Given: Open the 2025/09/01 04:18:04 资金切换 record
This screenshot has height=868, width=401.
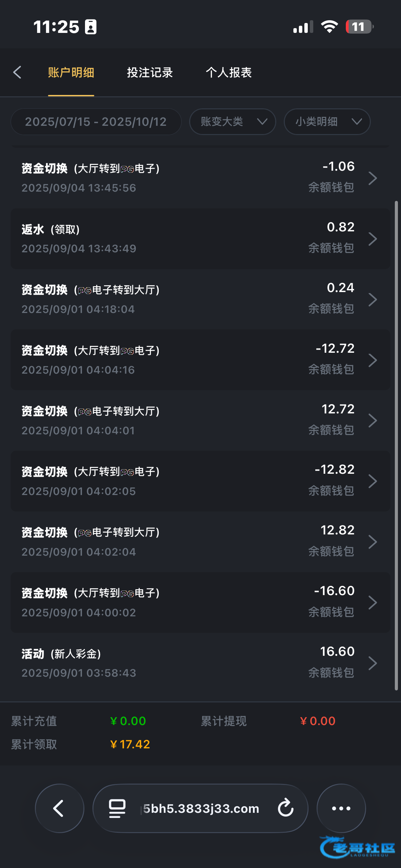Looking at the screenshot, I should coord(171,299).
